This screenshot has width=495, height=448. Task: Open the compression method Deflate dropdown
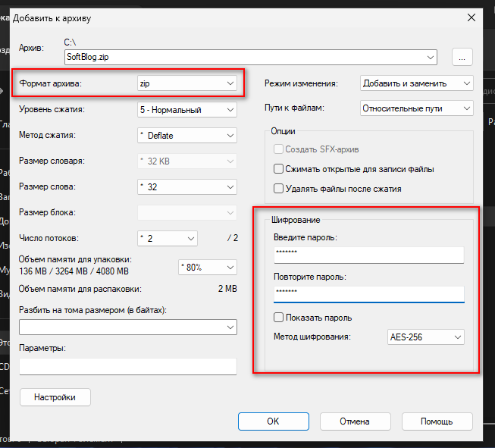point(187,136)
